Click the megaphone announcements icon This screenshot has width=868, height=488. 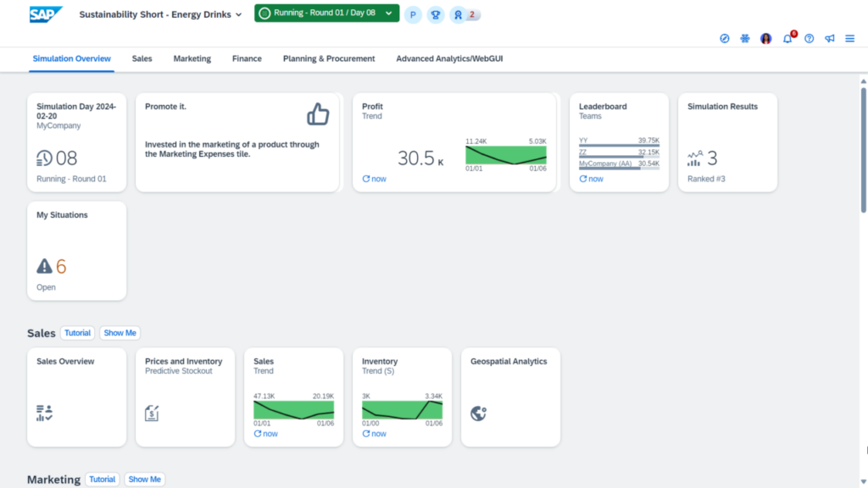click(829, 38)
